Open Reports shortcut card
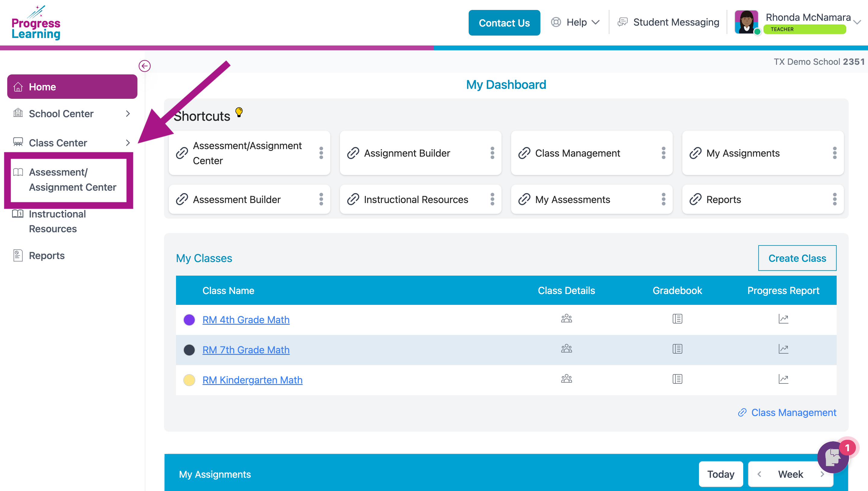The image size is (868, 491). pyautogui.click(x=763, y=199)
